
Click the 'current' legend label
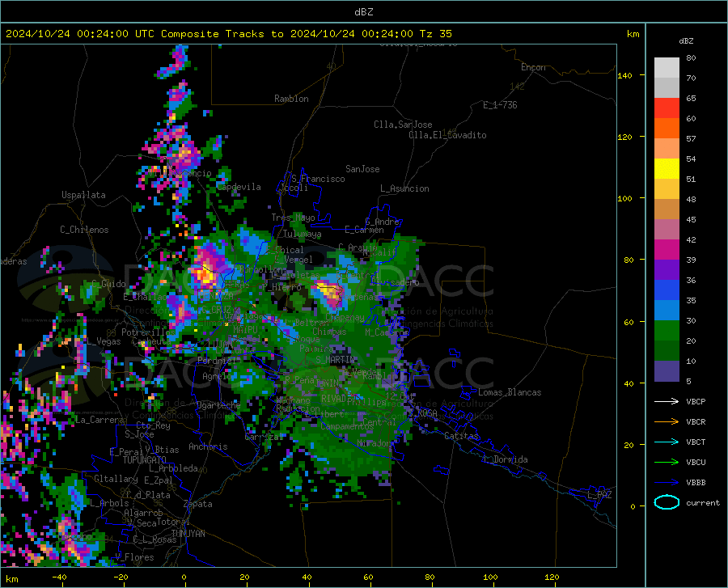703,502
